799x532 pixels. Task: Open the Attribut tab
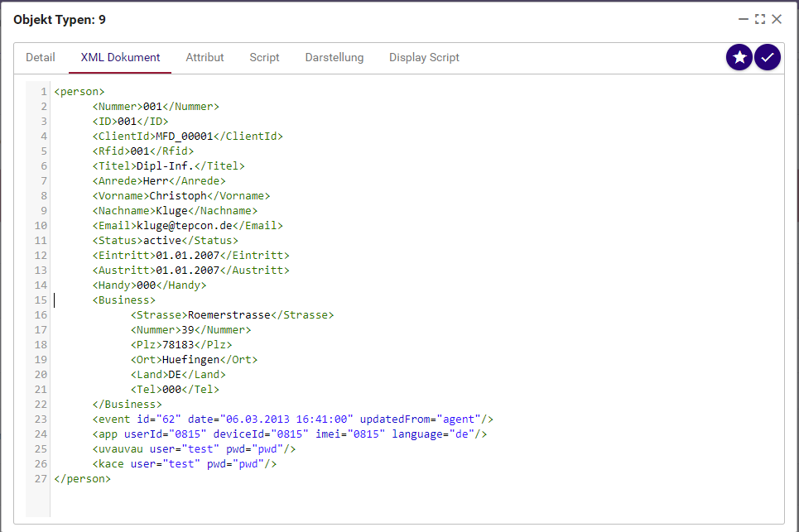tap(205, 58)
